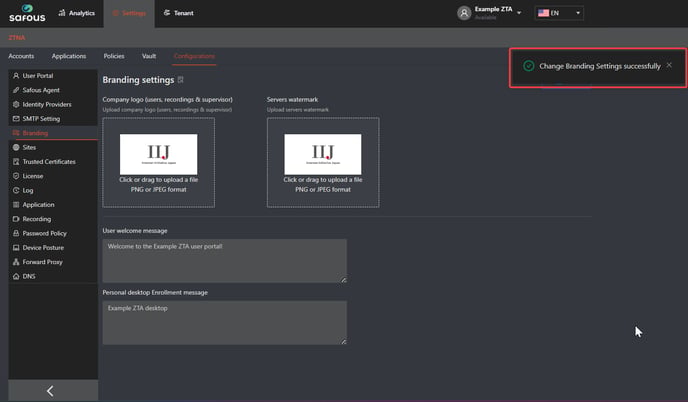Open the Vault tab
Screen dimensions: 688x402
coord(149,56)
